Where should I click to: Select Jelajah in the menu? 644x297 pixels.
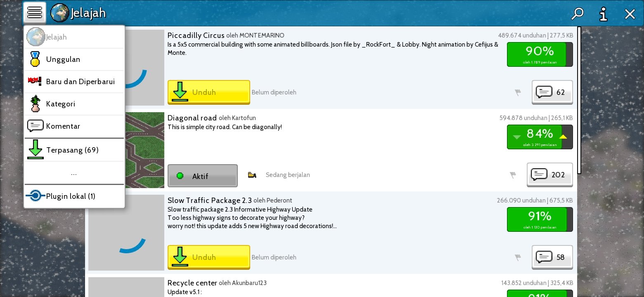coord(74,37)
